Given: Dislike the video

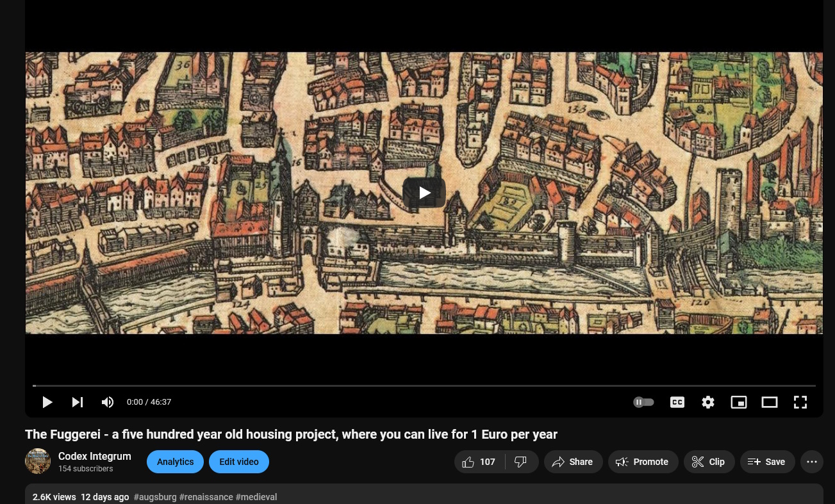Looking at the screenshot, I should [520, 462].
